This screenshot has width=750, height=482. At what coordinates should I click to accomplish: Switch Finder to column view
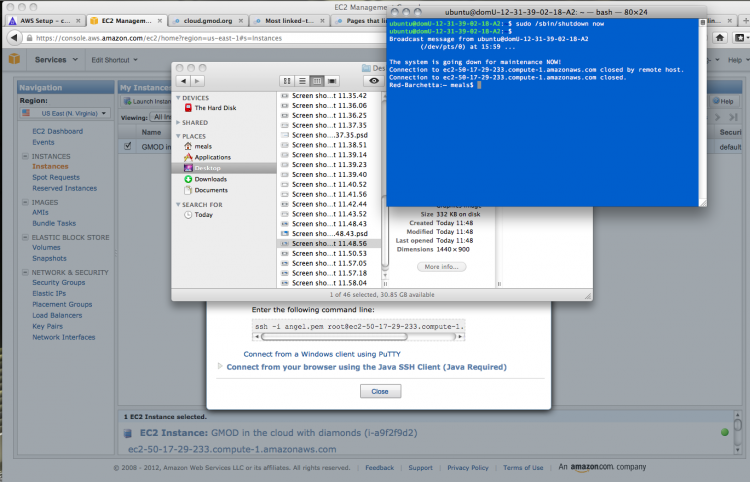(x=317, y=81)
